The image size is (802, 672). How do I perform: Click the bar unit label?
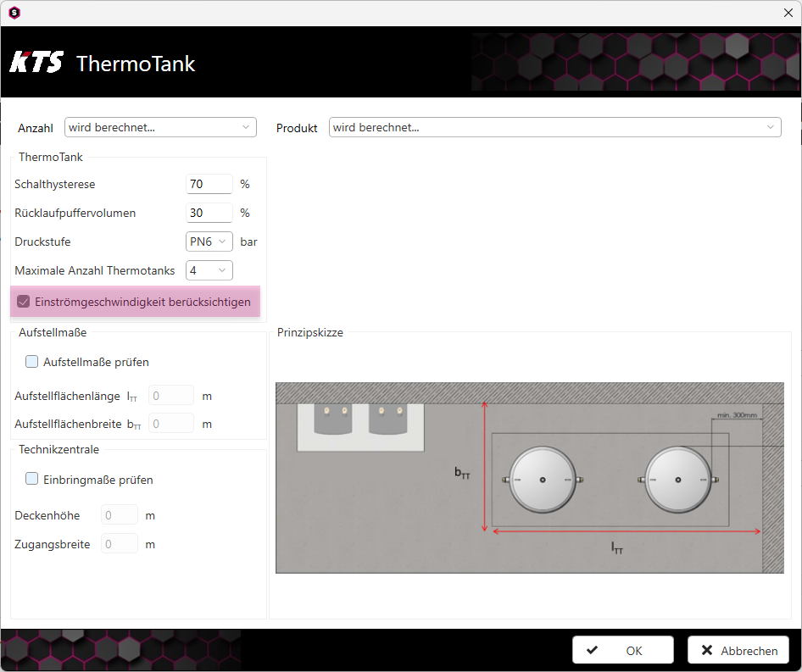(248, 242)
